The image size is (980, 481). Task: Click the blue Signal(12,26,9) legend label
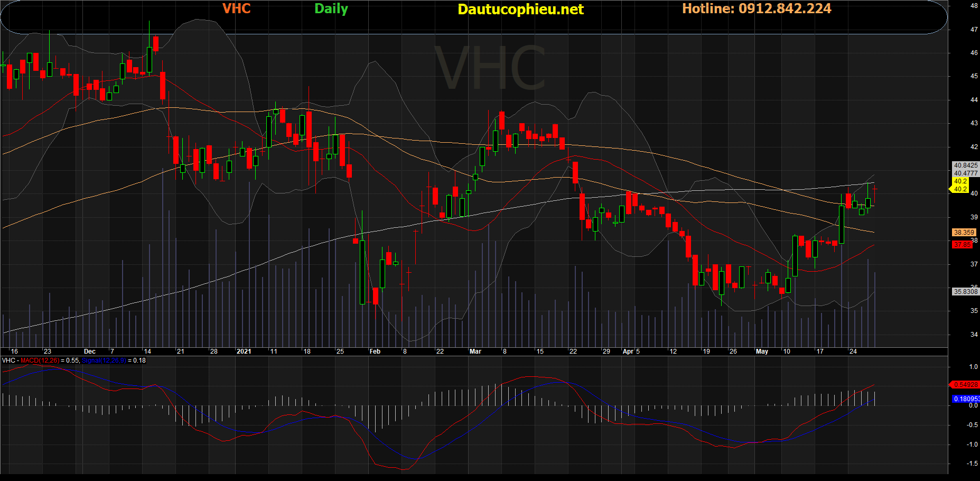pos(104,360)
